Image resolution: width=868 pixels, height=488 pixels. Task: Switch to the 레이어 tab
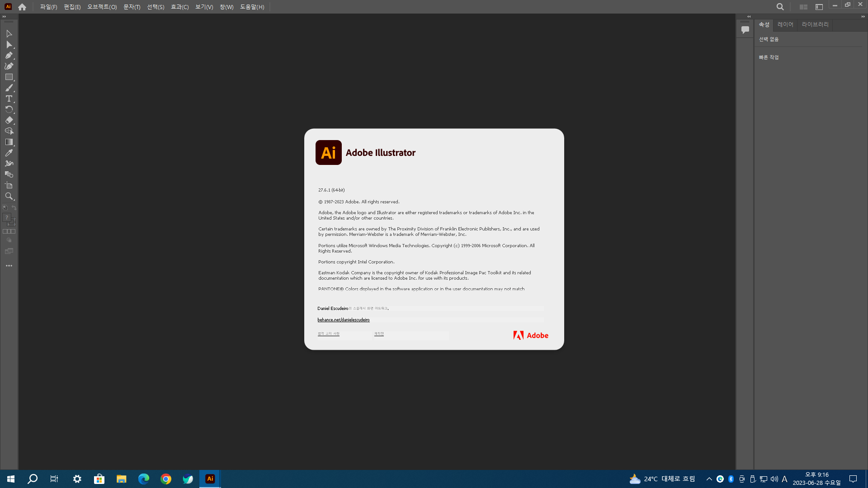(x=785, y=24)
